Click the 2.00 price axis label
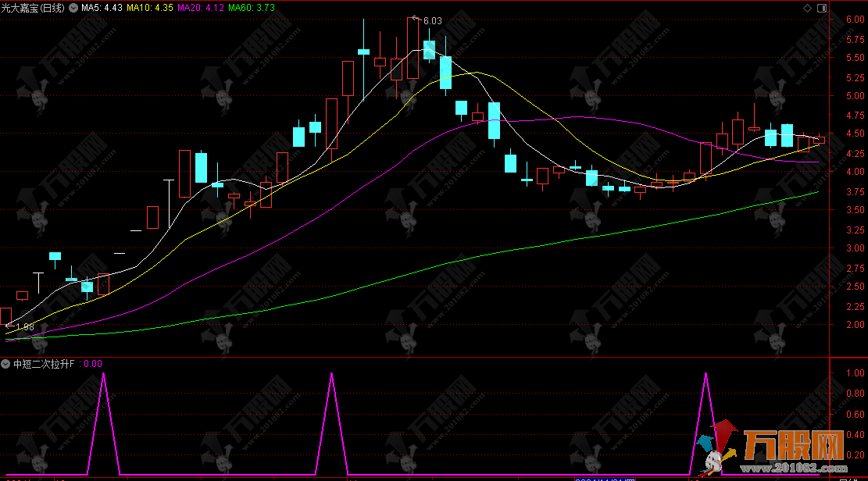The image size is (868, 481). (855, 324)
